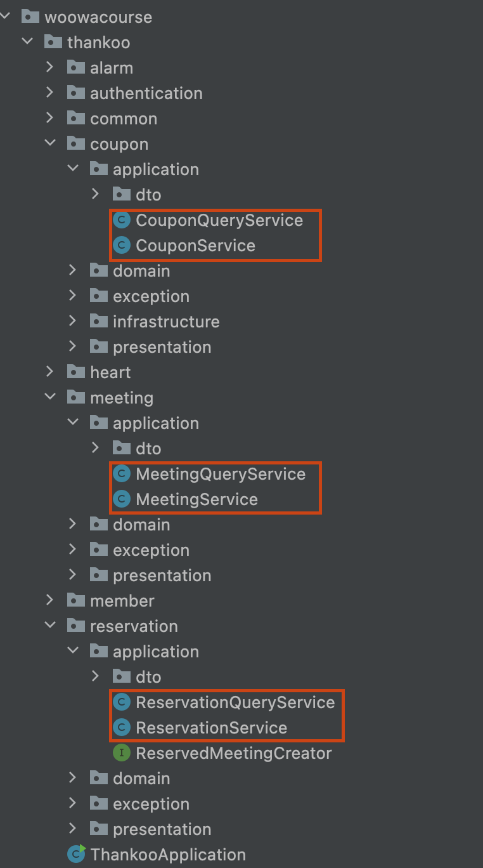Collapse the woowacourse root package
The image size is (483, 868).
(x=5, y=16)
